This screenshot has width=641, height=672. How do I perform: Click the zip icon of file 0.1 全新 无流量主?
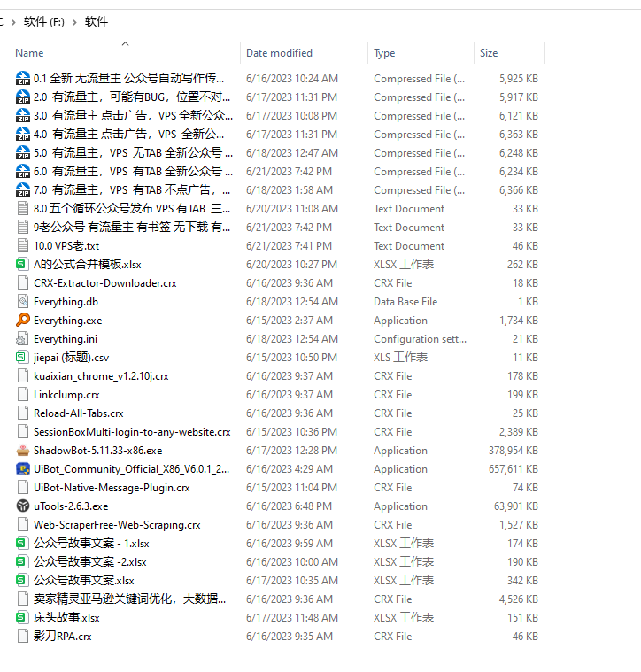click(x=23, y=79)
